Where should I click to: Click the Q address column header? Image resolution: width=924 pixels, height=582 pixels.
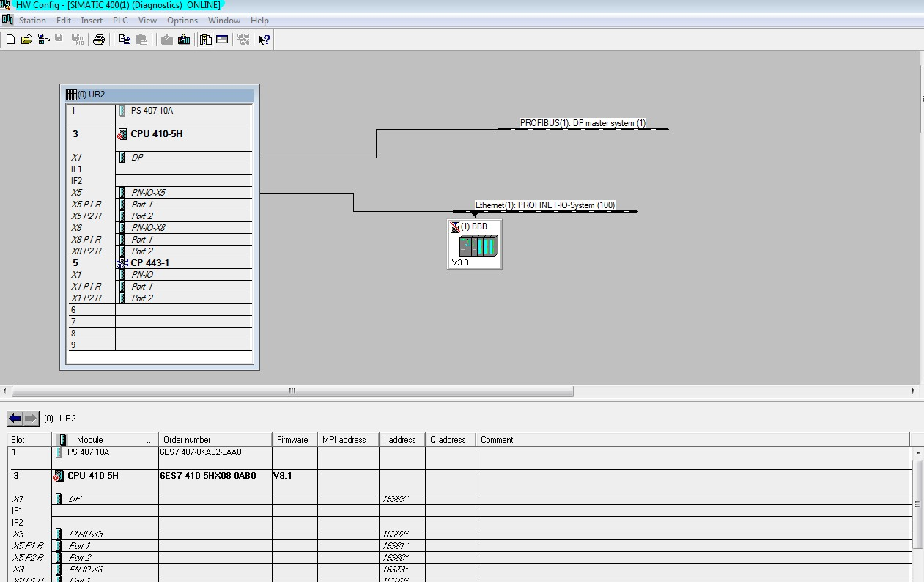450,440
